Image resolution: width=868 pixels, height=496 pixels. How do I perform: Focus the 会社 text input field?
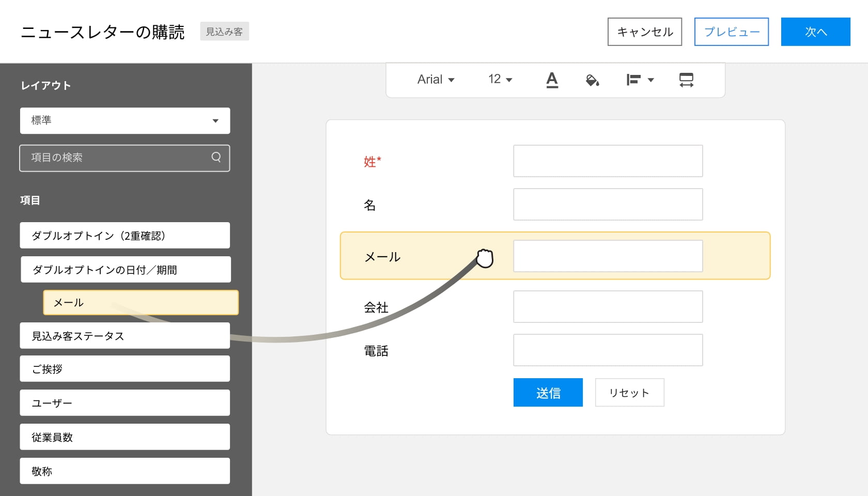tap(608, 307)
